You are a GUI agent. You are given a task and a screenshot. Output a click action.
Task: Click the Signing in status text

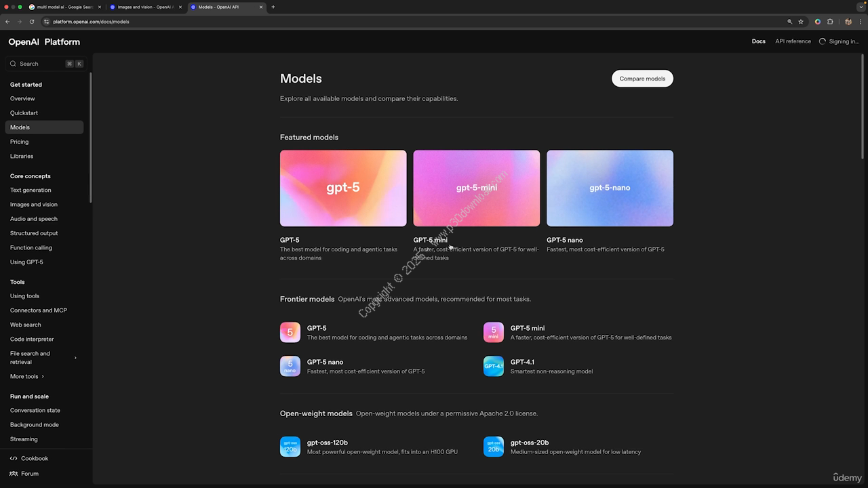(x=844, y=41)
